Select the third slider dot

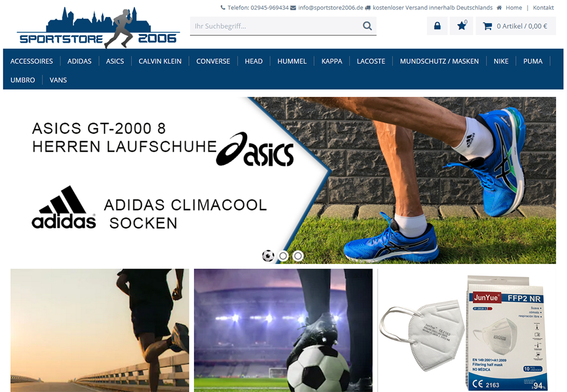298,256
